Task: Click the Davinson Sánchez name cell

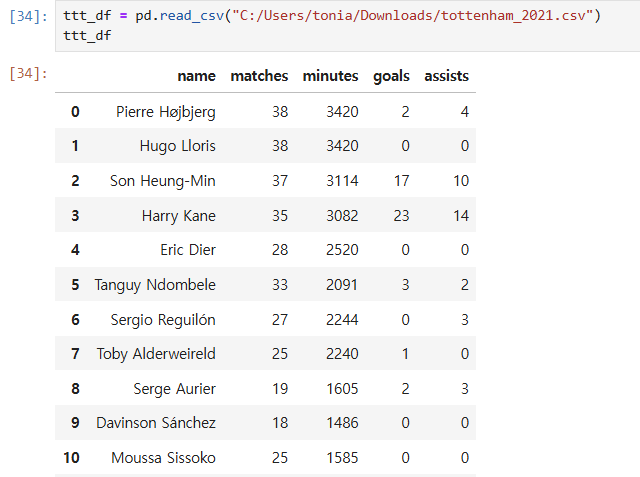Action: point(156,423)
